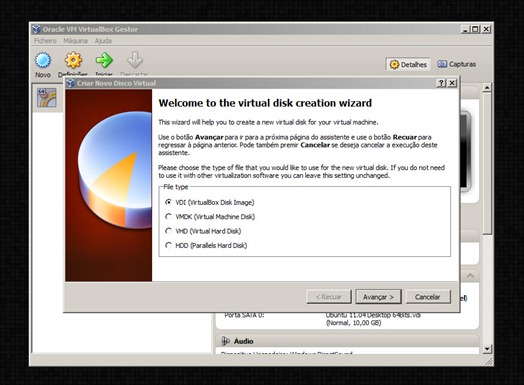Click the Audio section speaker icon
This screenshot has height=385, width=524.
coord(226,341)
